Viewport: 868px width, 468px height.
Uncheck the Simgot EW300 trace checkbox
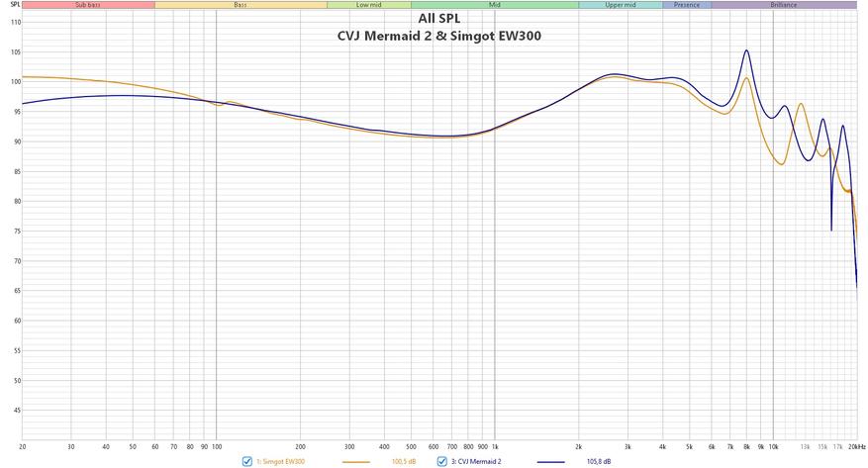[246, 461]
